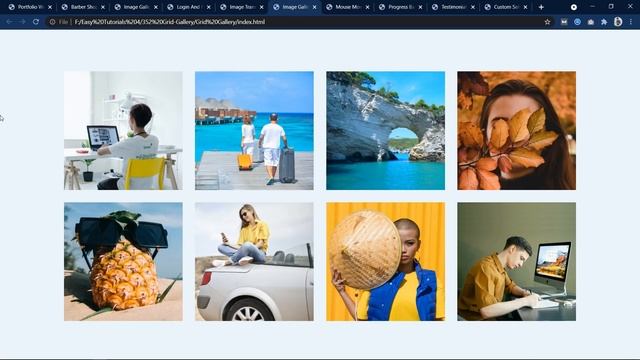The height and width of the screenshot is (360, 640).
Task: Open the rock arch over sea photo
Action: (x=385, y=131)
